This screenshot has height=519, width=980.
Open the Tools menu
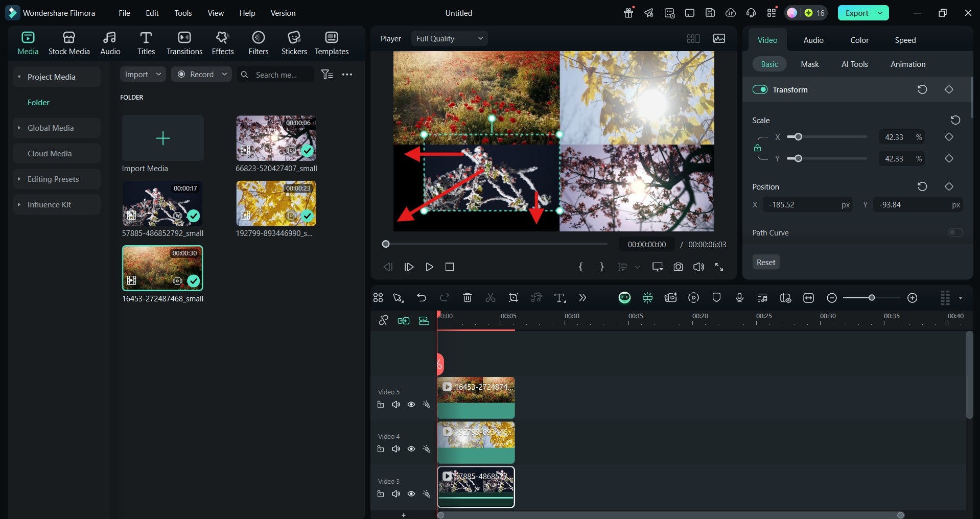tap(183, 13)
